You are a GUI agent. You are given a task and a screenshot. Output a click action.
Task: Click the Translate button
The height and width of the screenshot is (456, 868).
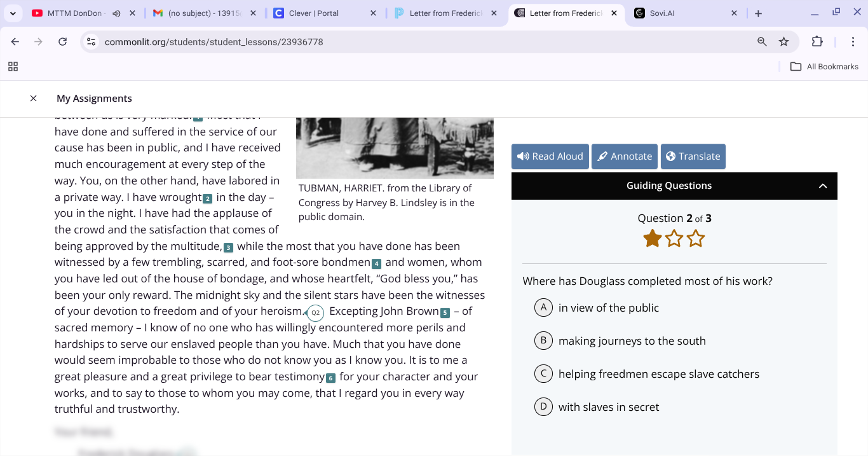(x=693, y=156)
